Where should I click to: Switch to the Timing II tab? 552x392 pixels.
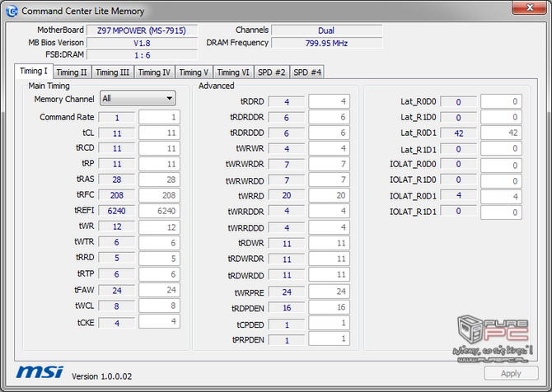click(x=72, y=72)
